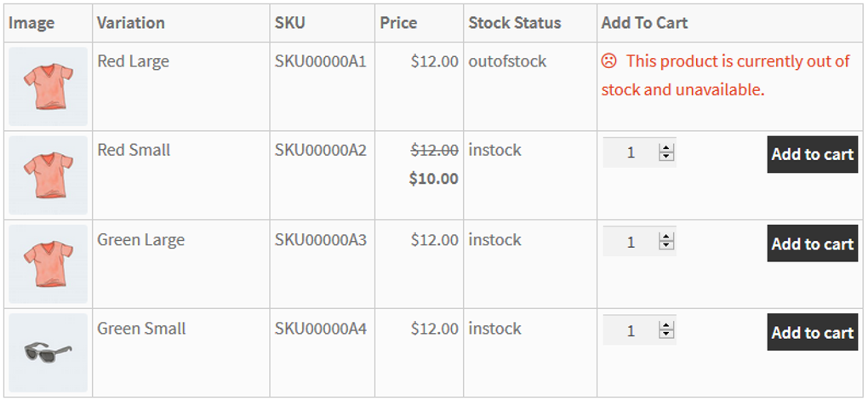The height and width of the screenshot is (401, 868).
Task: Decrease quantity for Red Small
Action: coord(667,158)
